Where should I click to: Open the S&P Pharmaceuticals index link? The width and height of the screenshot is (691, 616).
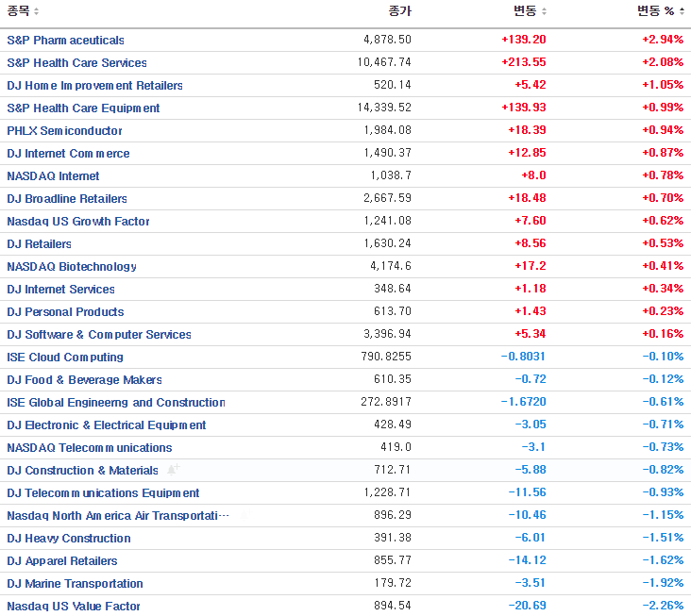click(66, 40)
